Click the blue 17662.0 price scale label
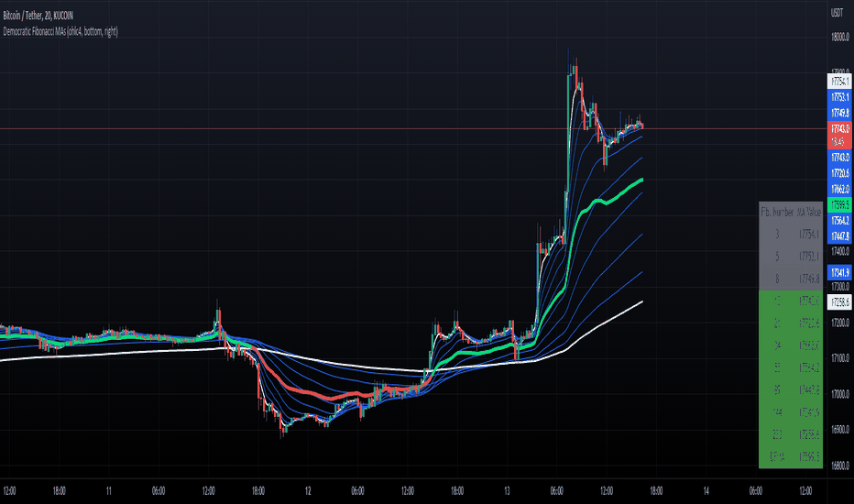Image resolution: width=854 pixels, height=504 pixels. [x=839, y=189]
